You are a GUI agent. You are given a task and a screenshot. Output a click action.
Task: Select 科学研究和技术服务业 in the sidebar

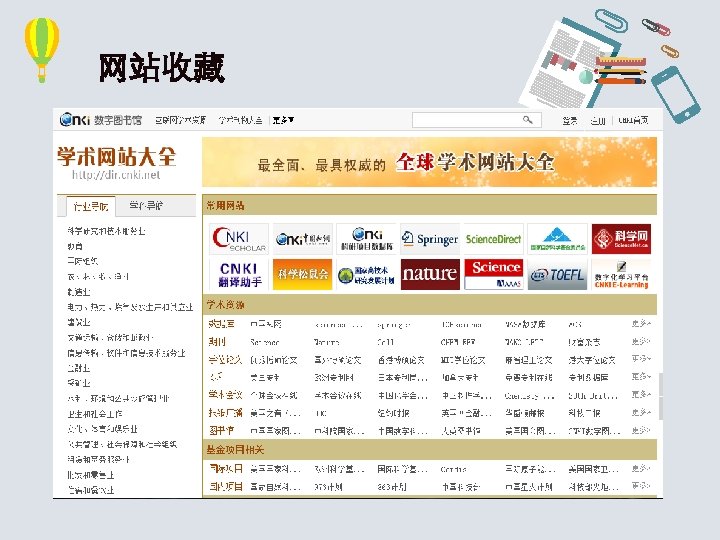point(106,231)
